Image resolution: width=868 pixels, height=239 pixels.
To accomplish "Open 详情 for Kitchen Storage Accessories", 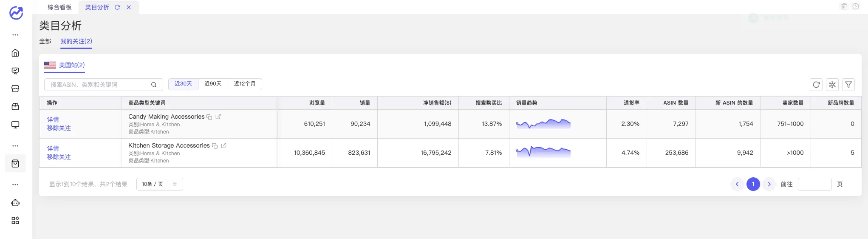I will (x=53, y=148).
